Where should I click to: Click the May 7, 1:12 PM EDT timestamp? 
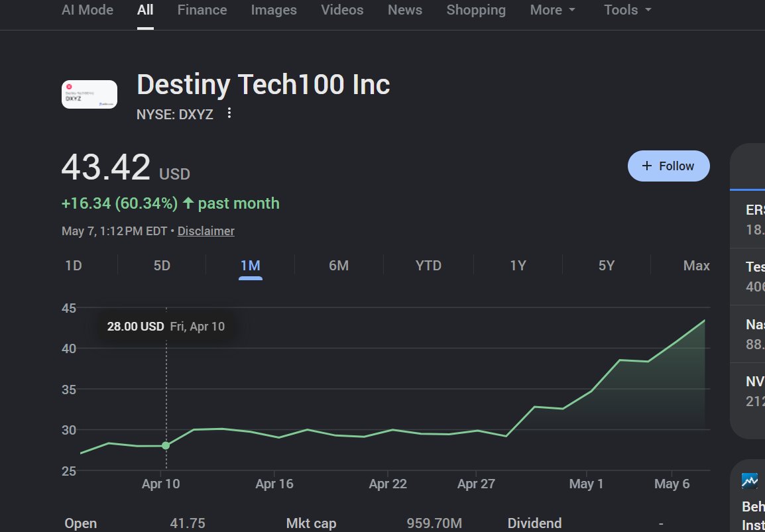[x=114, y=231]
